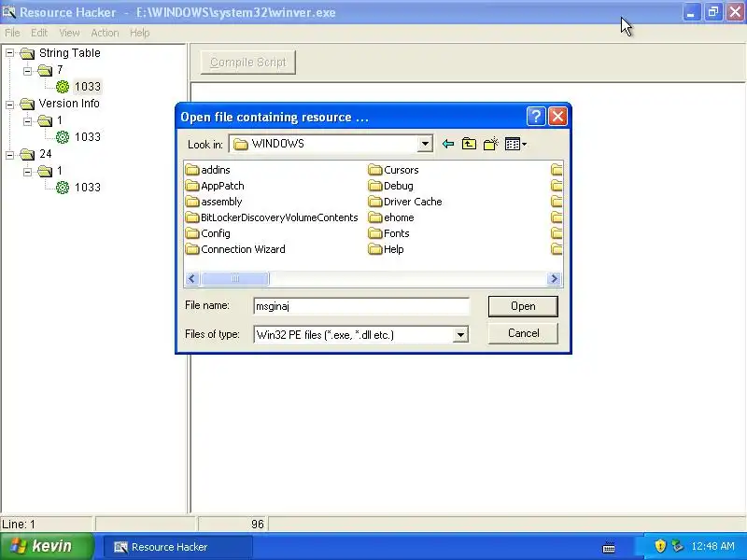
Task: Open the Edit menu
Action: tap(39, 33)
